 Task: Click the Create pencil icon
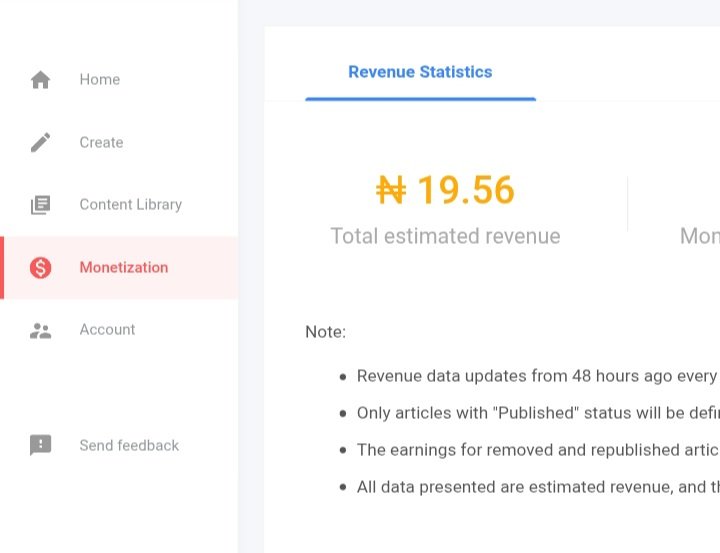(40, 142)
